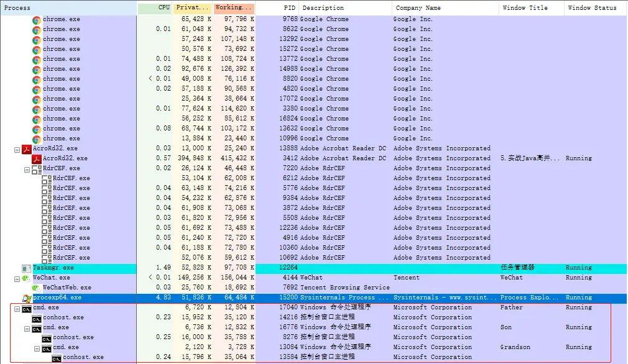628x364 pixels.
Task: Select the WeChatWeb.exe process name
Action: point(67,288)
